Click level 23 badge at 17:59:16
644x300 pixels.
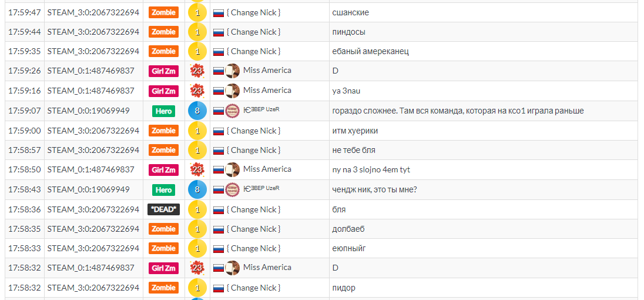coord(197,91)
